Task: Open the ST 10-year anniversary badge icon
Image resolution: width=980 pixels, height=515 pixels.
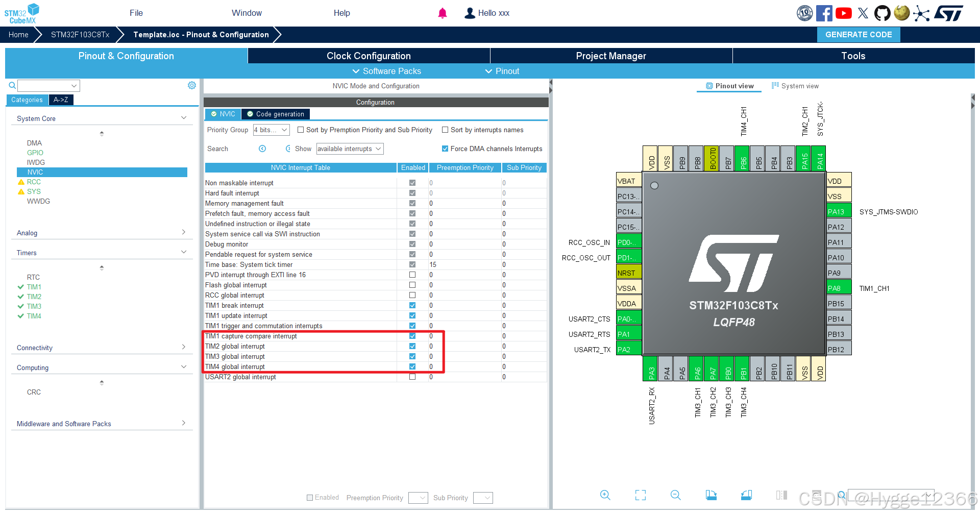Action: (x=805, y=13)
